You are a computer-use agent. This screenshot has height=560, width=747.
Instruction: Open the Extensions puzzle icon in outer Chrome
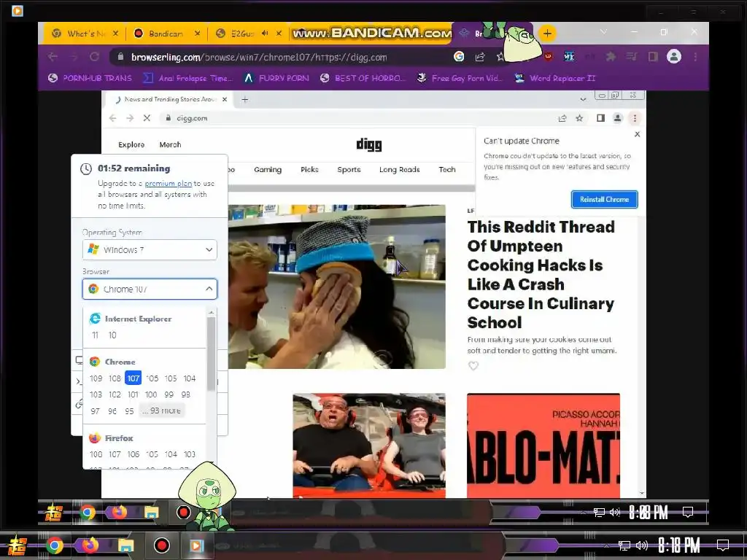[x=611, y=57]
